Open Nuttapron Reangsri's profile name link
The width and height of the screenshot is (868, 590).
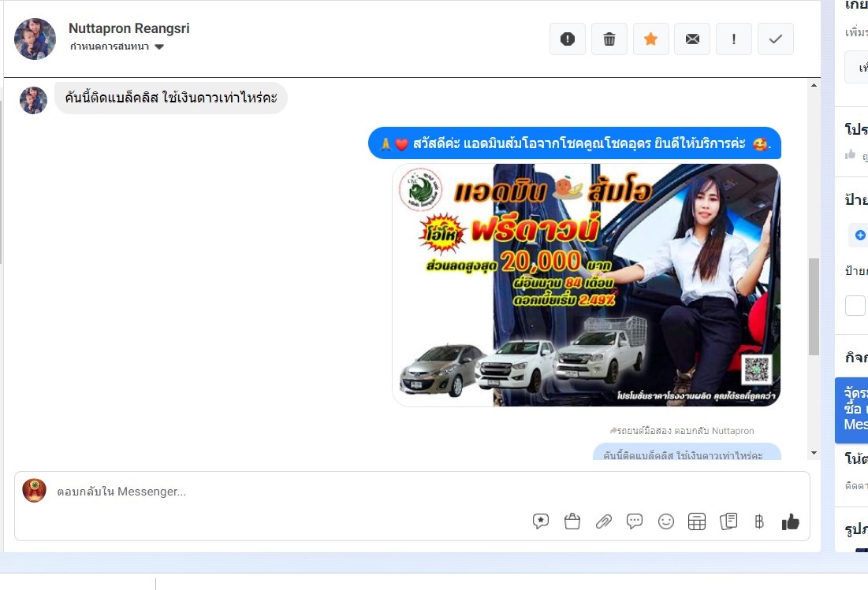click(x=129, y=28)
